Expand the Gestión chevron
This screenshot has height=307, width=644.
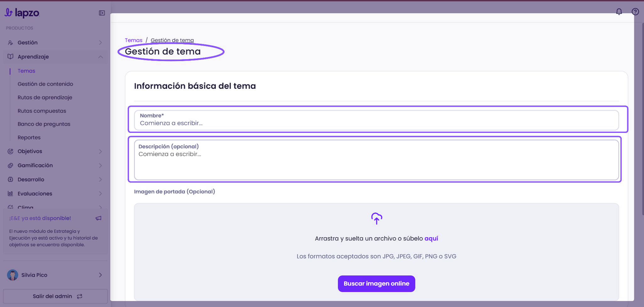point(100,43)
